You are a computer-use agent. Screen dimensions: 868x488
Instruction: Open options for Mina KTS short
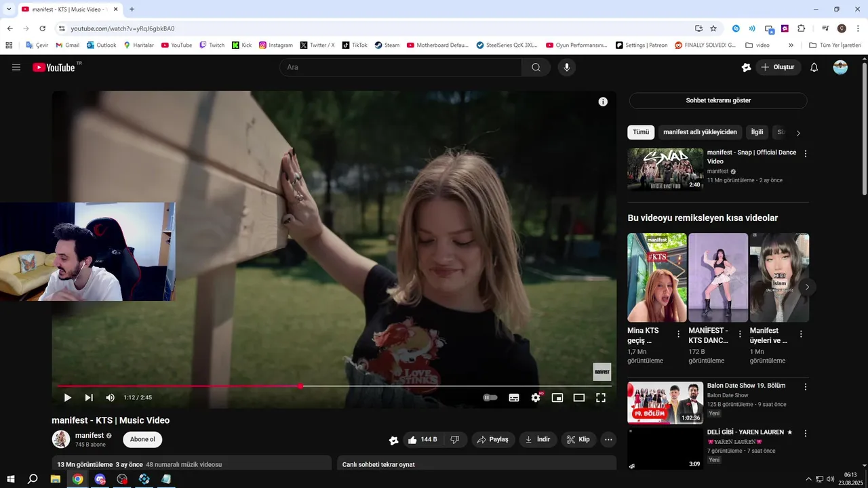[x=678, y=334]
